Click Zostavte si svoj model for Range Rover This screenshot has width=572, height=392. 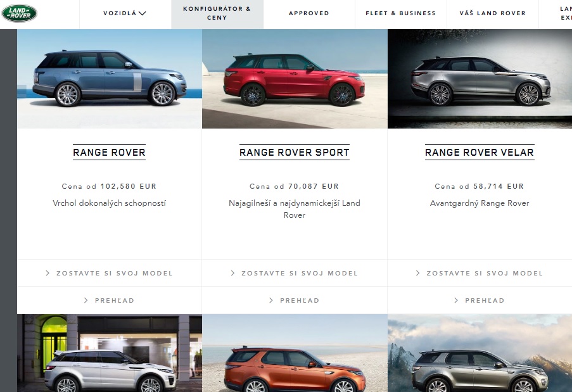click(110, 273)
